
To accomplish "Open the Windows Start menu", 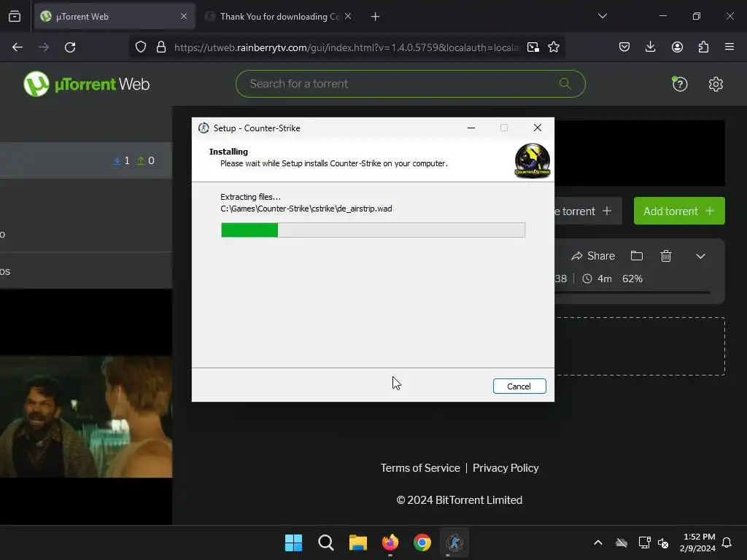I will tap(293, 542).
